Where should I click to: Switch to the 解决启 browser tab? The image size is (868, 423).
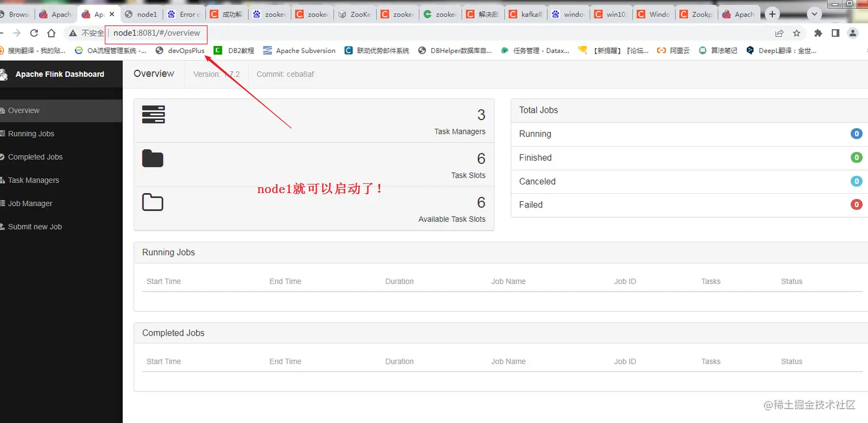pos(483,14)
